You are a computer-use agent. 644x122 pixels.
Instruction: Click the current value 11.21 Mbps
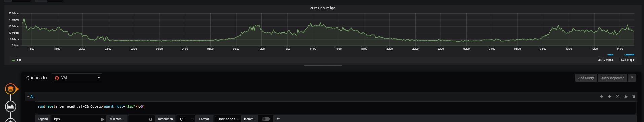[x=627, y=60]
